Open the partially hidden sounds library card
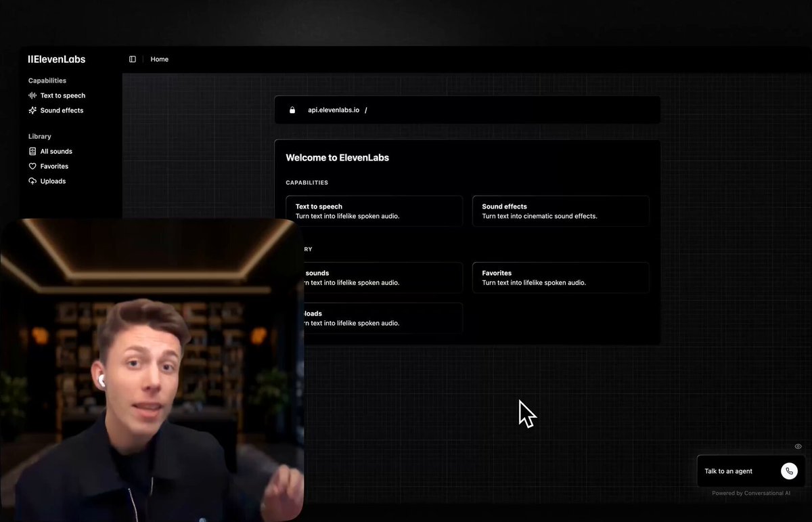This screenshot has height=522, width=812. pos(383,278)
